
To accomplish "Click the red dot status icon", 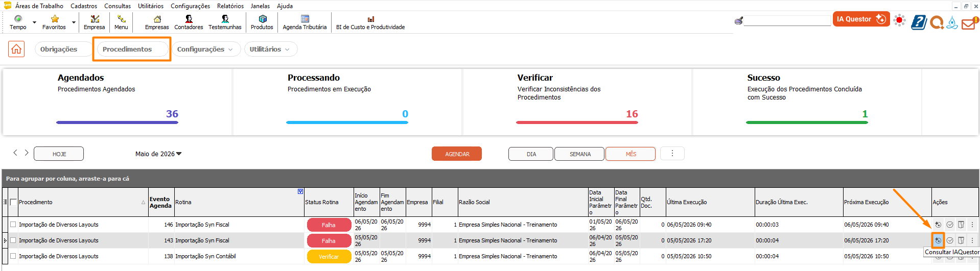I will click(x=900, y=20).
